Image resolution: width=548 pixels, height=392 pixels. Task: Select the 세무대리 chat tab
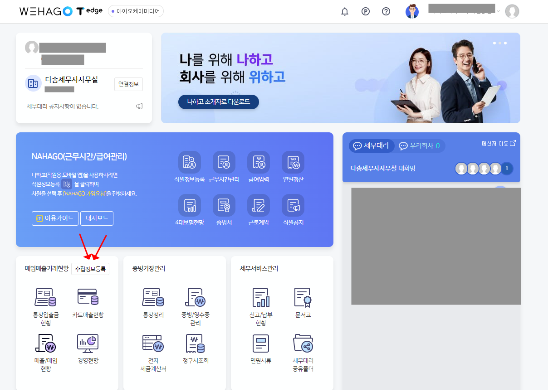(x=371, y=145)
